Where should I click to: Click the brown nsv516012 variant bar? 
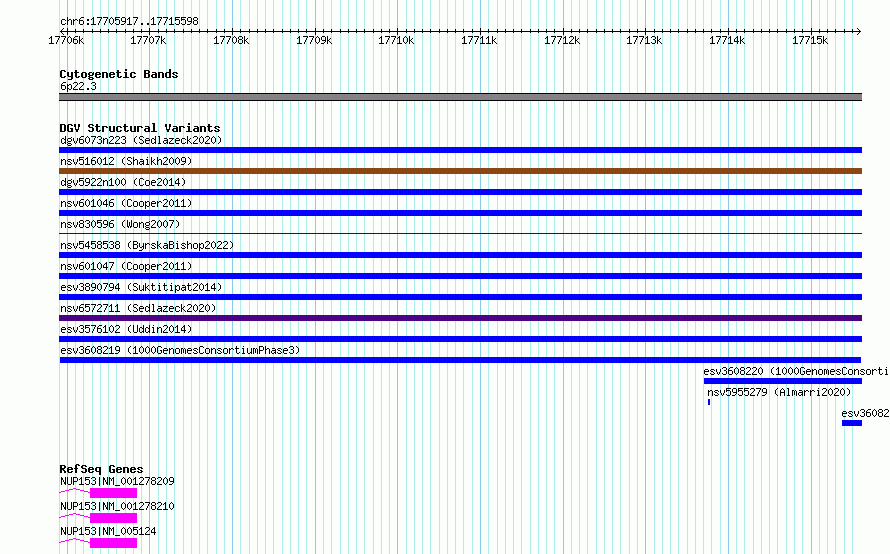pos(460,171)
